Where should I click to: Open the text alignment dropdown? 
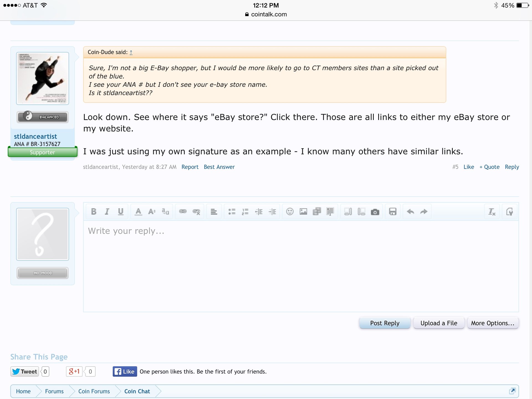click(x=214, y=212)
